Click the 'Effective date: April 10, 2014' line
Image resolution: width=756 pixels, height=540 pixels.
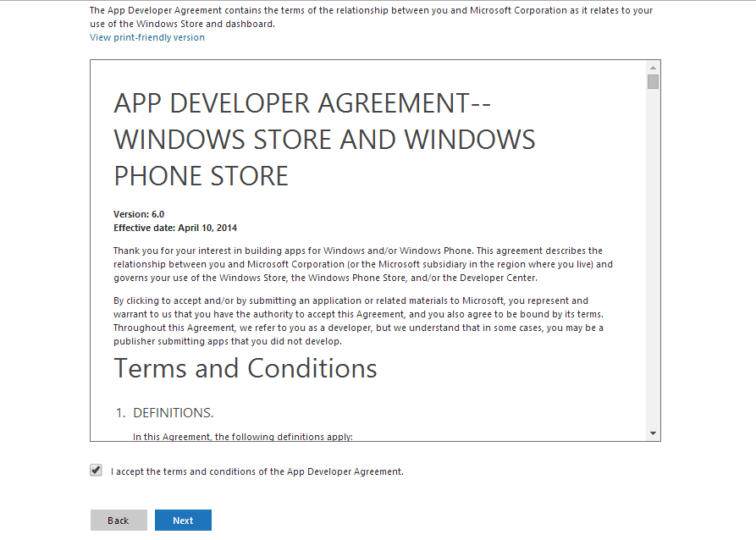(175, 228)
